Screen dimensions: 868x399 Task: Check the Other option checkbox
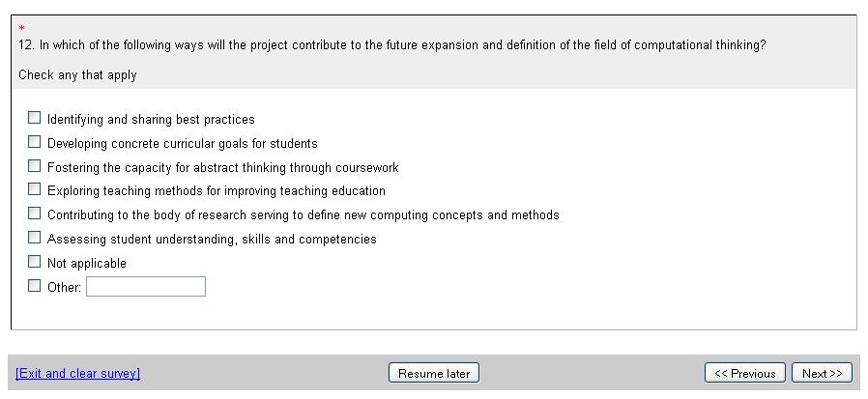(x=35, y=286)
